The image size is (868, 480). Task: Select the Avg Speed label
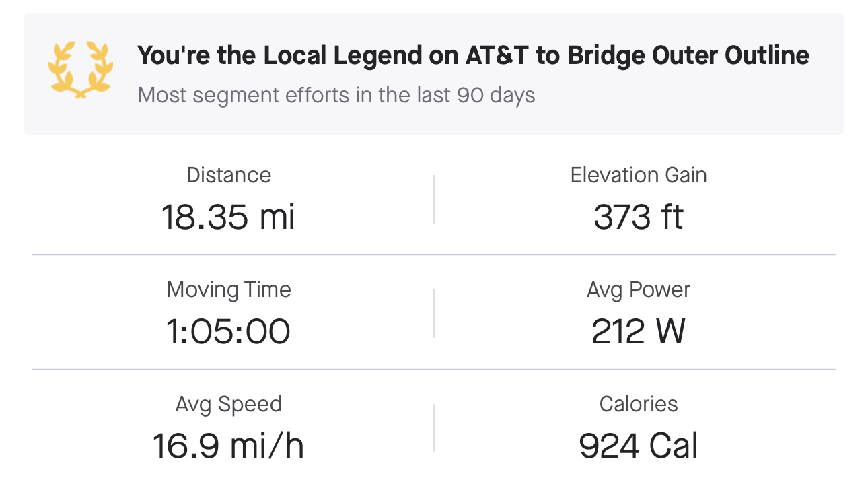pyautogui.click(x=229, y=404)
